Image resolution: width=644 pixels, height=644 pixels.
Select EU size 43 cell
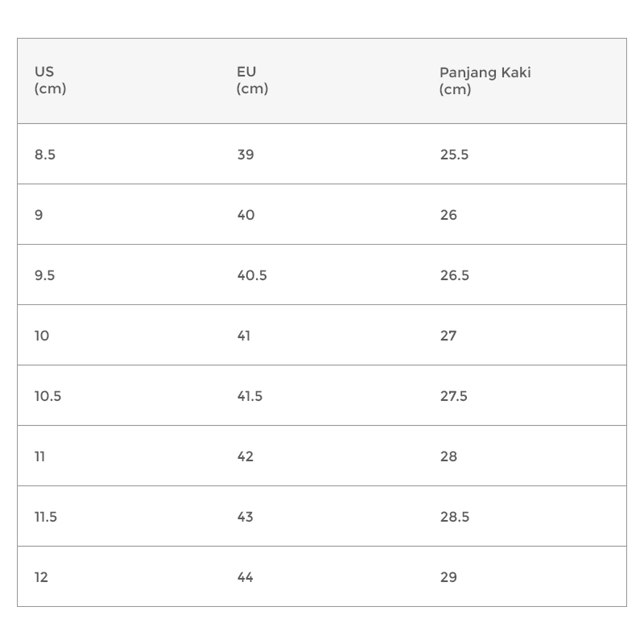pyautogui.click(x=246, y=517)
